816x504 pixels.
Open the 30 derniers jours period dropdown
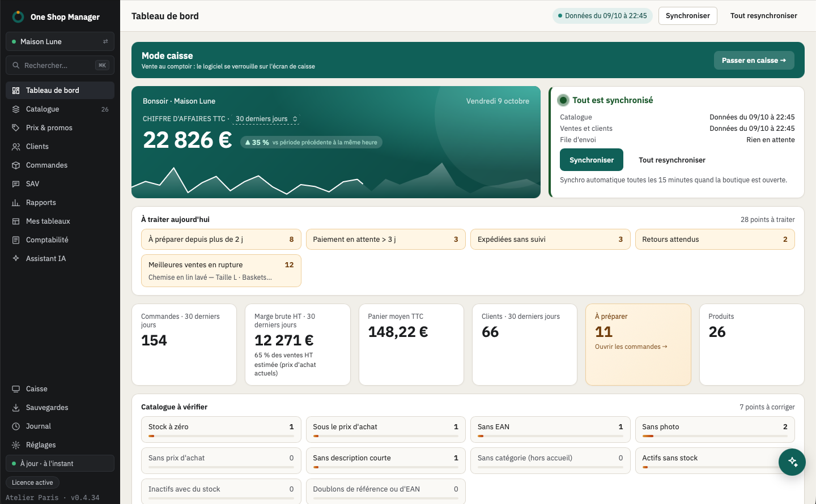point(266,119)
